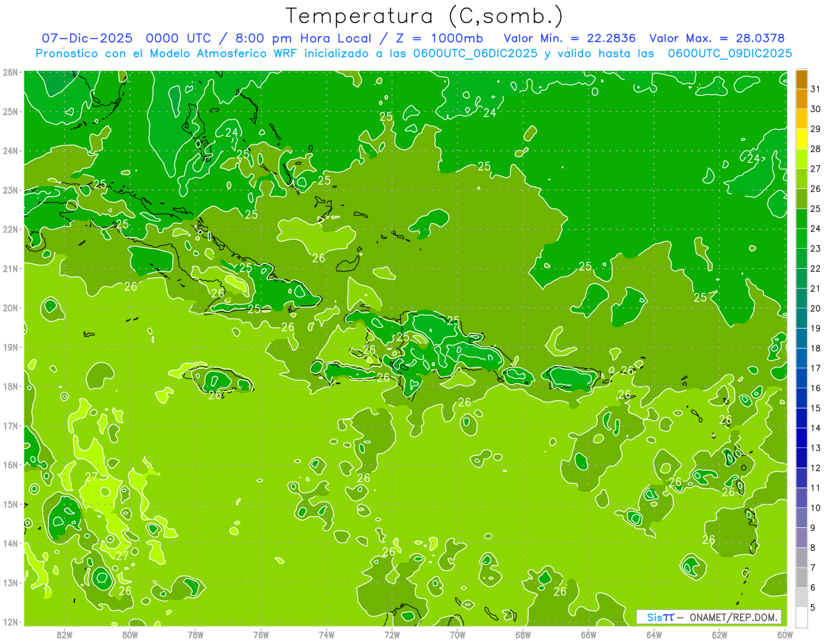Click the '64W' longitude axis label
Image resolution: width=834 pixels, height=644 pixels.
653,634
